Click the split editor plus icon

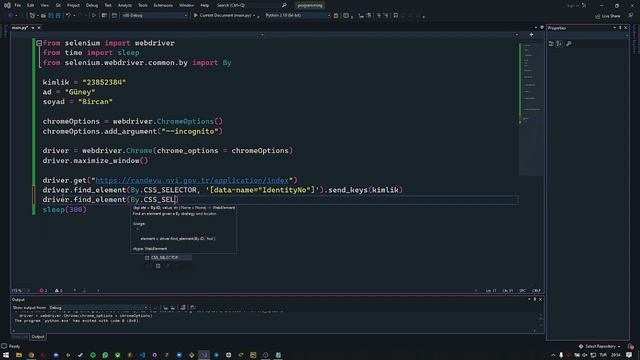pyautogui.click(x=531, y=35)
